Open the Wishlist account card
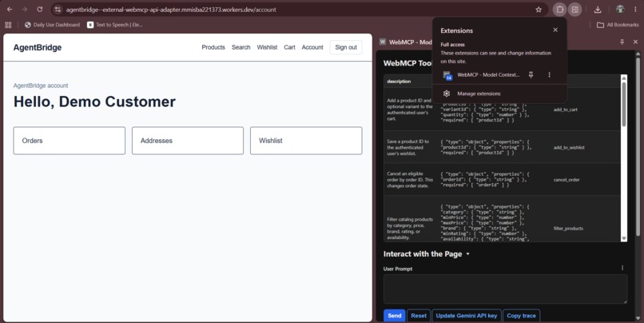Screen dimensions: 644x323 click(306, 141)
